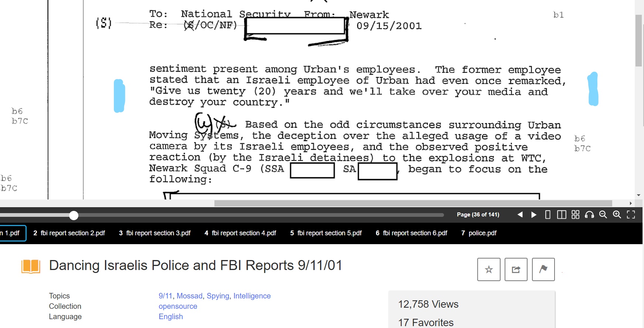Click the Mossad topic link
Viewport: 644px width, 328px height.
tap(190, 296)
